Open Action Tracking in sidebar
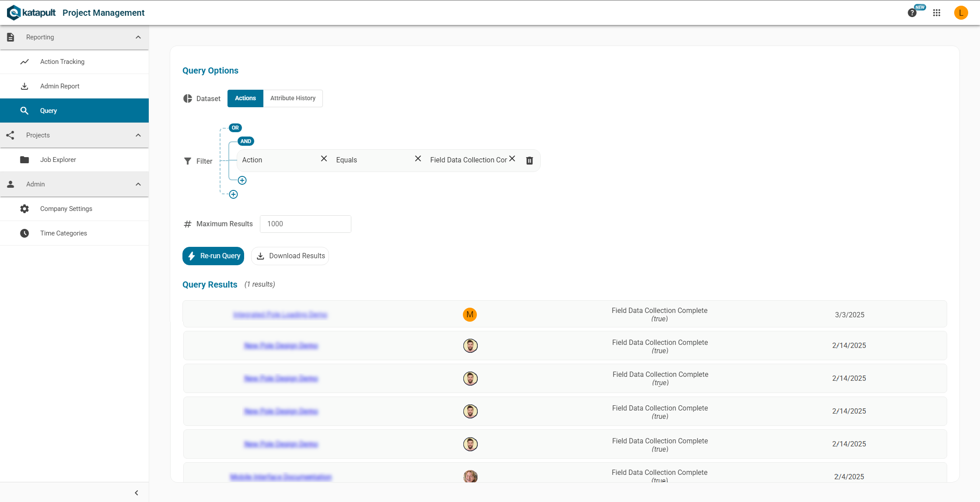 tap(62, 62)
